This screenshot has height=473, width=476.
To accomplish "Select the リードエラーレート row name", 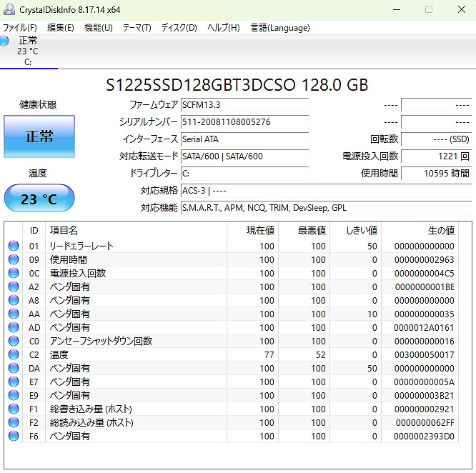I will (81, 246).
